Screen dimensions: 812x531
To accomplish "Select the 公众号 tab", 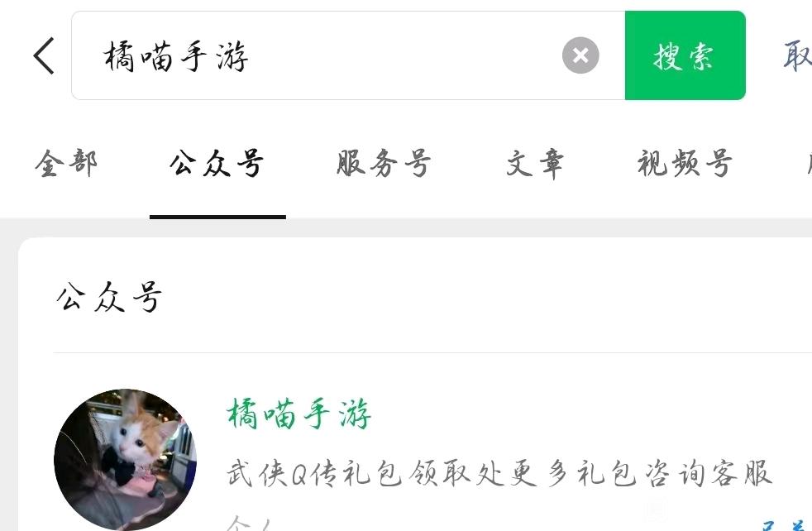I will tap(217, 163).
